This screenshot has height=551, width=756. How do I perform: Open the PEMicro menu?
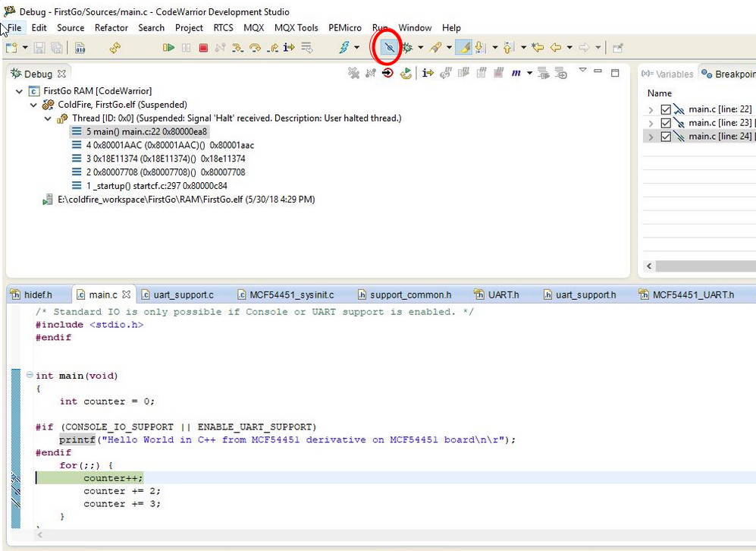[x=345, y=27]
